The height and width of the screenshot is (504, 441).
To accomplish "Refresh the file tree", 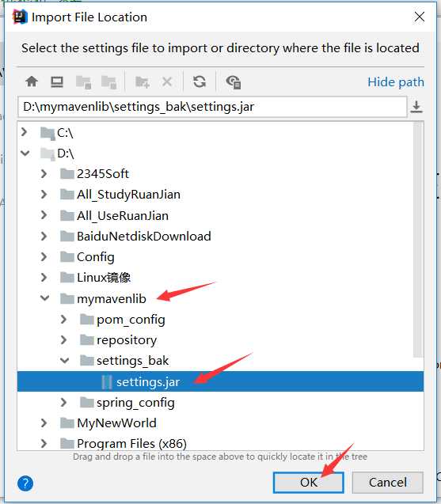I will [x=200, y=81].
